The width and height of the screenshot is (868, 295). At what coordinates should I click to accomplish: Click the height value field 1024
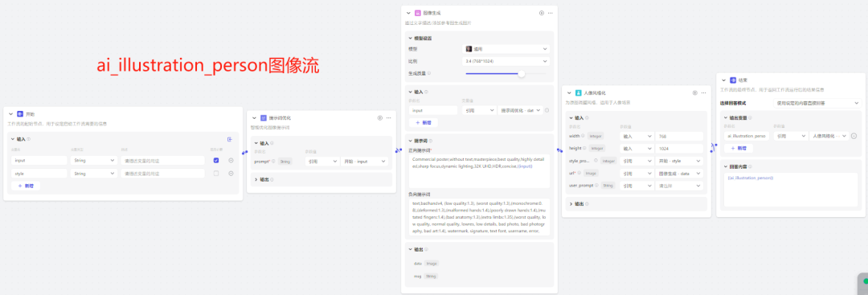(x=679, y=149)
